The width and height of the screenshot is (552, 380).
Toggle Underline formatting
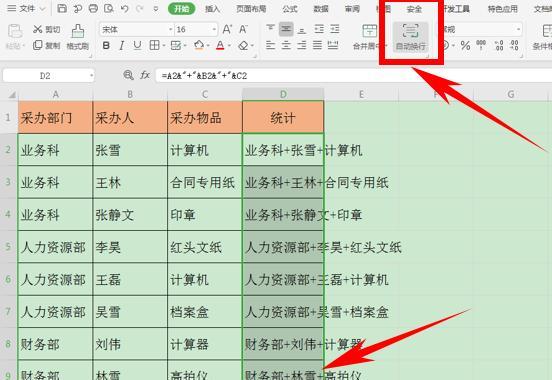[x=137, y=45]
